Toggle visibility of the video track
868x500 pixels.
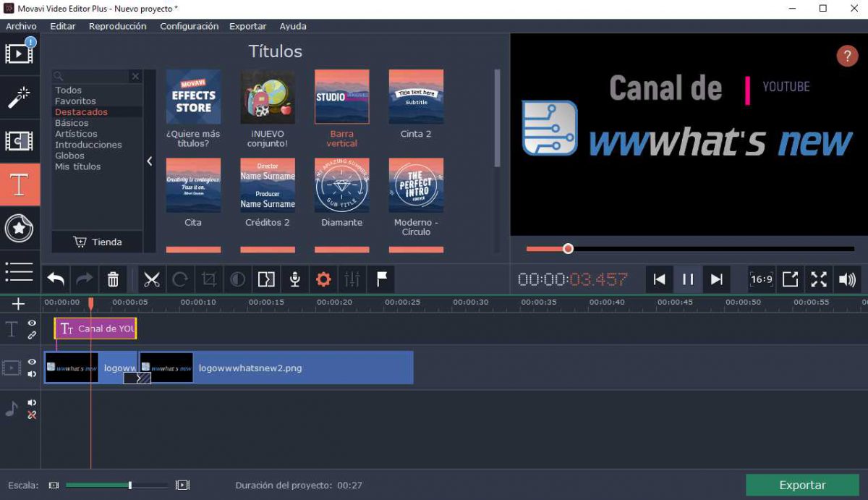tap(32, 362)
